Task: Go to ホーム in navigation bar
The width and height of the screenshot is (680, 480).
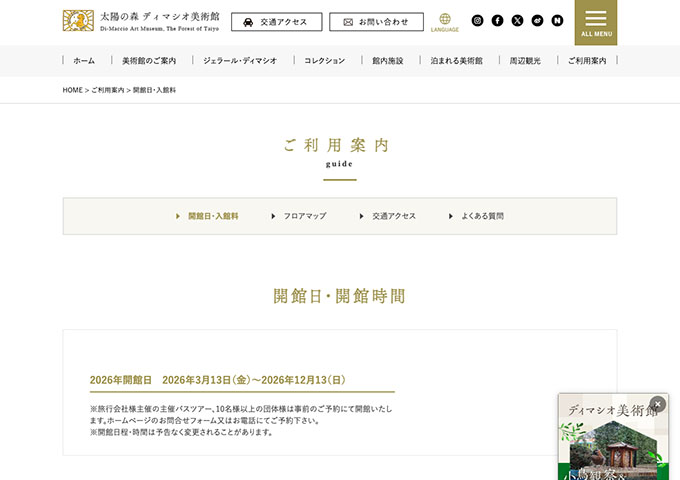Action: click(x=84, y=61)
